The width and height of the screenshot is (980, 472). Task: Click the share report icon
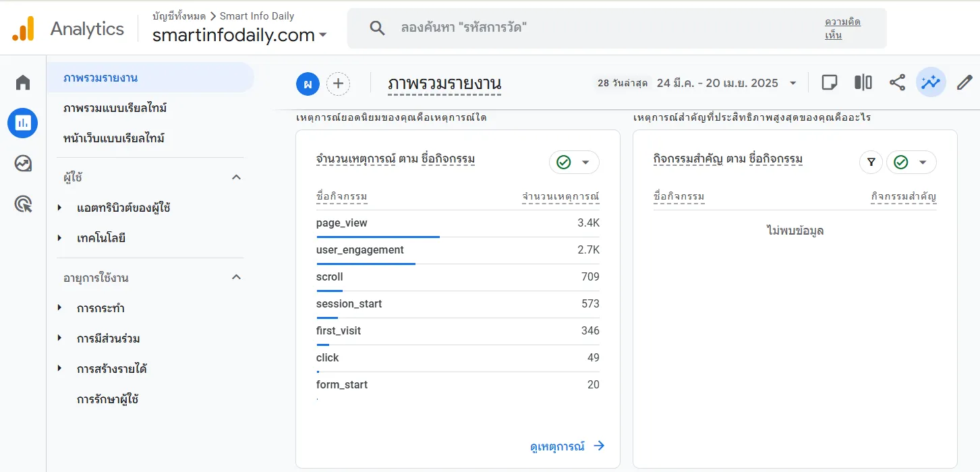[897, 82]
